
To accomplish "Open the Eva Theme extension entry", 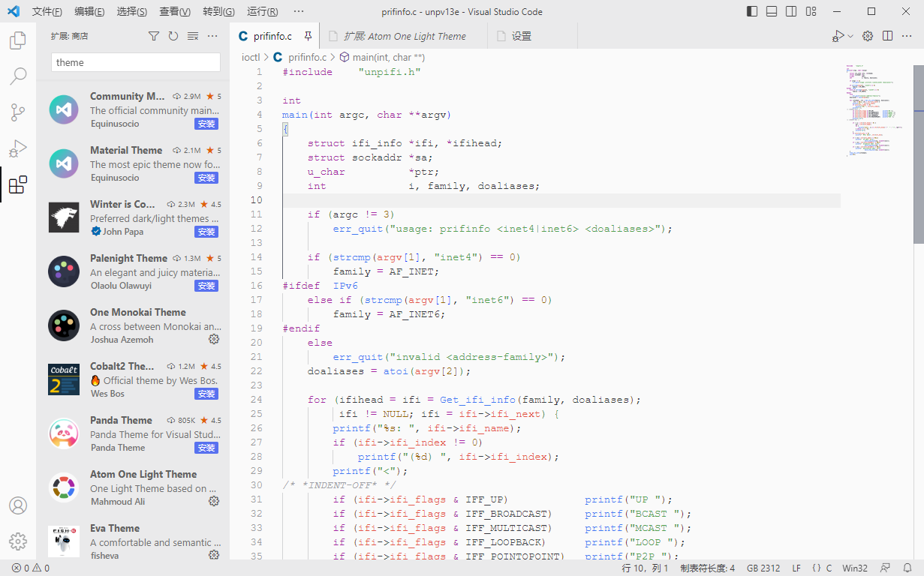I will click(x=133, y=540).
